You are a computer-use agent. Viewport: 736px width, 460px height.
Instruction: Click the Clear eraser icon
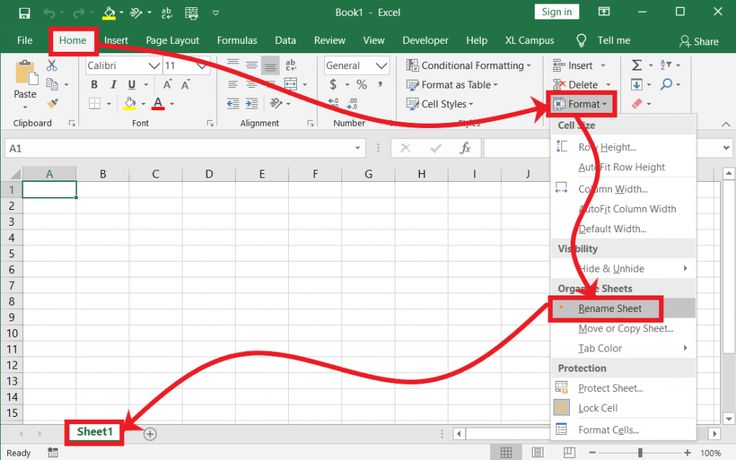coord(636,103)
